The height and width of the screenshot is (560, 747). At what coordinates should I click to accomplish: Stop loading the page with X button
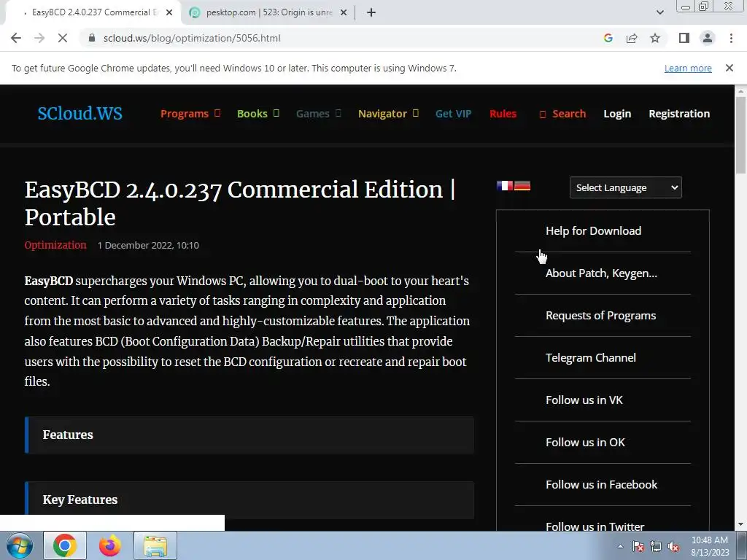point(63,38)
